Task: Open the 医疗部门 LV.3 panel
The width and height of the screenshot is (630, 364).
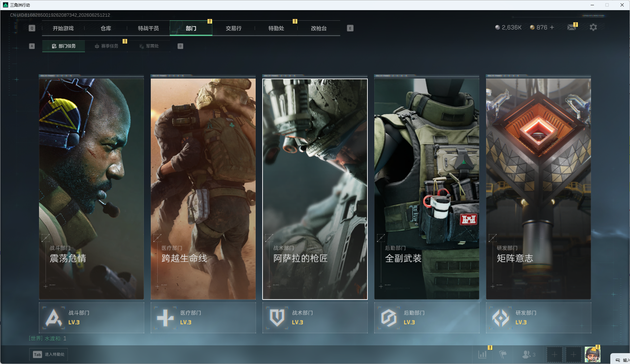Action: pyautogui.click(x=203, y=318)
